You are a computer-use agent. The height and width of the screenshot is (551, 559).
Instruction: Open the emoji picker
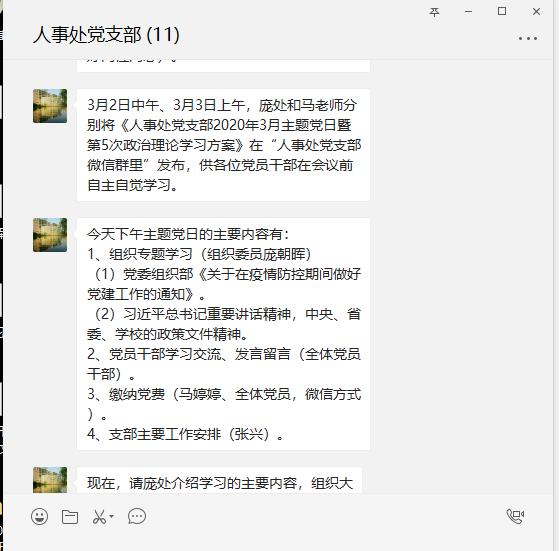39,516
